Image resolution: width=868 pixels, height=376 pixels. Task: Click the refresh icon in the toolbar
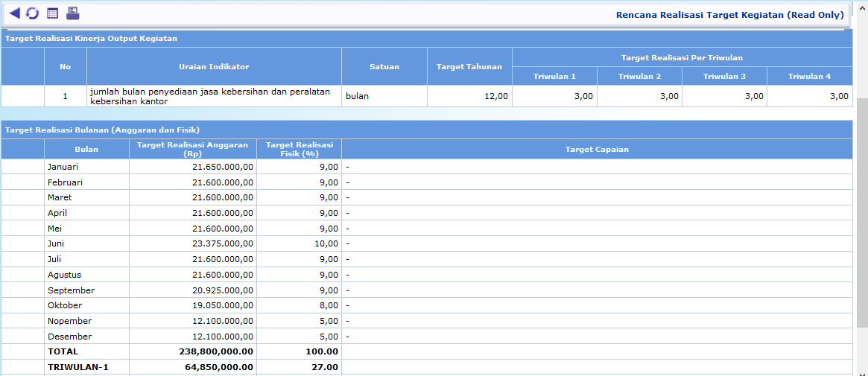click(x=32, y=13)
